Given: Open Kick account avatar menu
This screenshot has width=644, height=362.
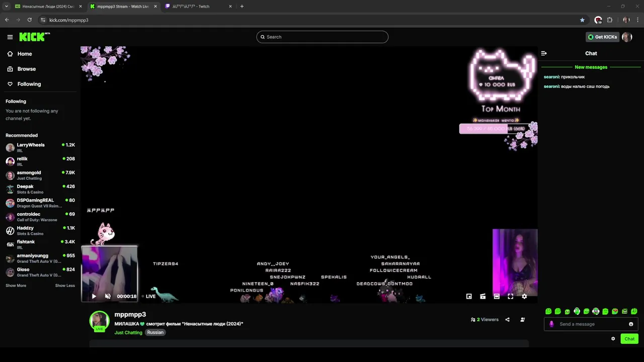Looking at the screenshot, I should (x=627, y=37).
